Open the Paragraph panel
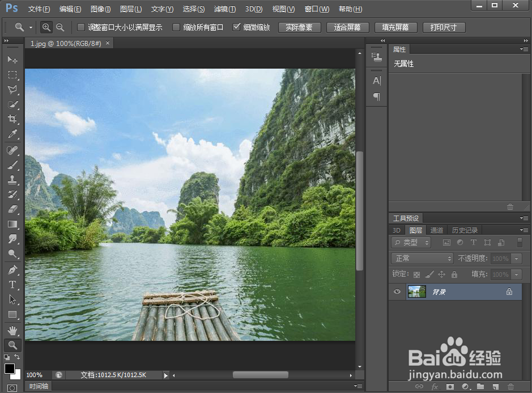 pos(376,96)
